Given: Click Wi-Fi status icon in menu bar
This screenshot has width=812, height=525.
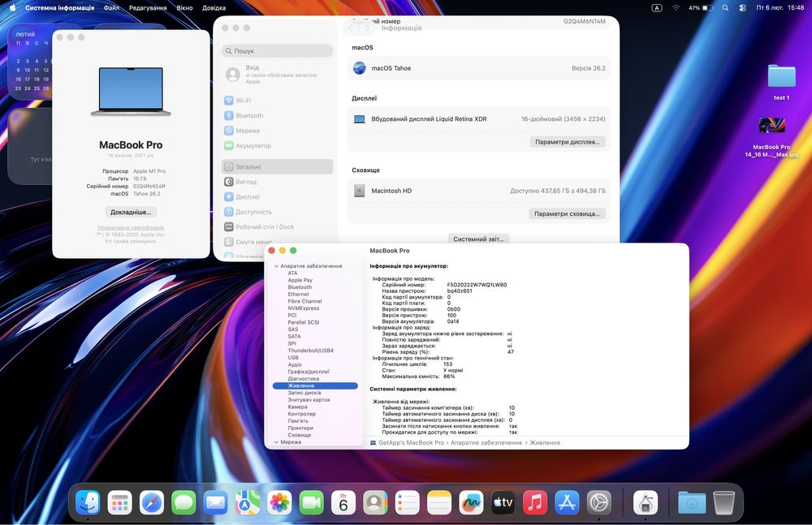Looking at the screenshot, I should 676,8.
